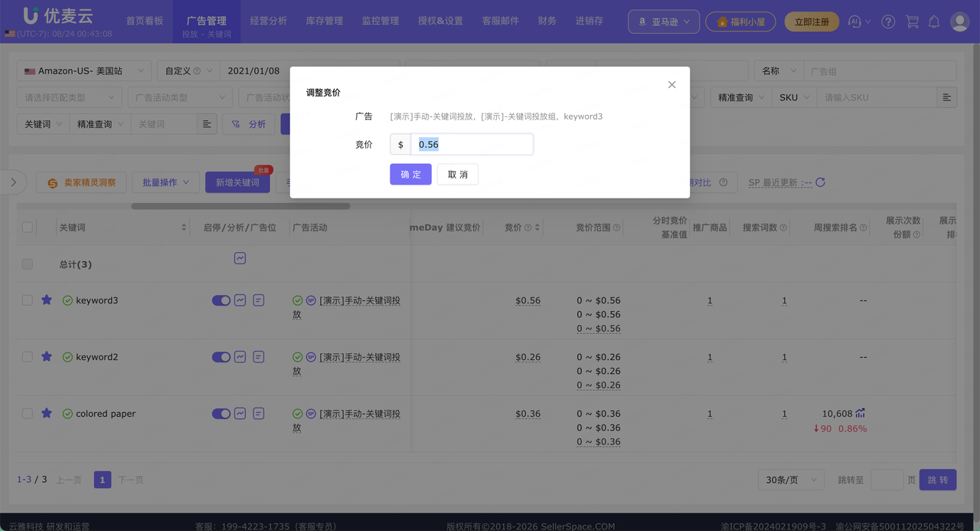Open the 经营分析 menu
Screen dimensions: 980x531
coord(269,21)
